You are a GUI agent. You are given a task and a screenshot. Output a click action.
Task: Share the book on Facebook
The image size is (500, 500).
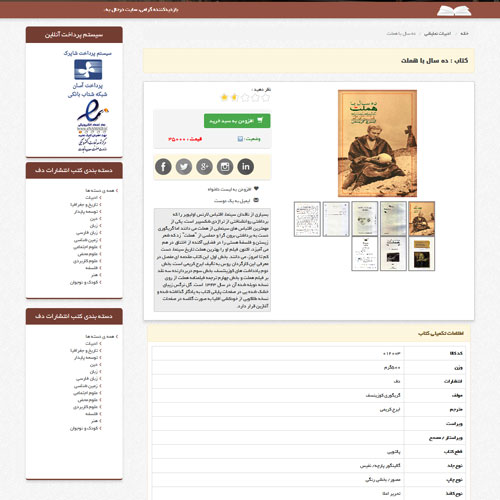[163, 166]
